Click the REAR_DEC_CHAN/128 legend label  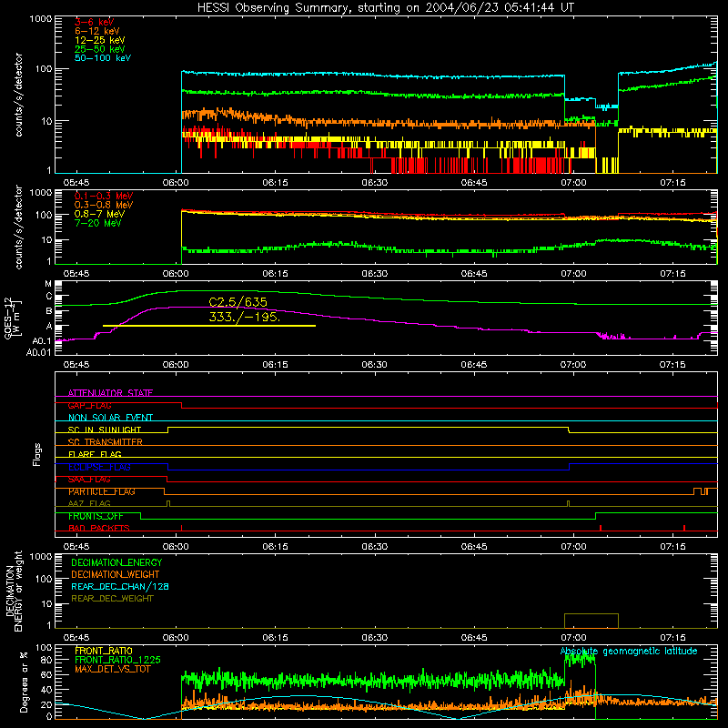pos(120,586)
